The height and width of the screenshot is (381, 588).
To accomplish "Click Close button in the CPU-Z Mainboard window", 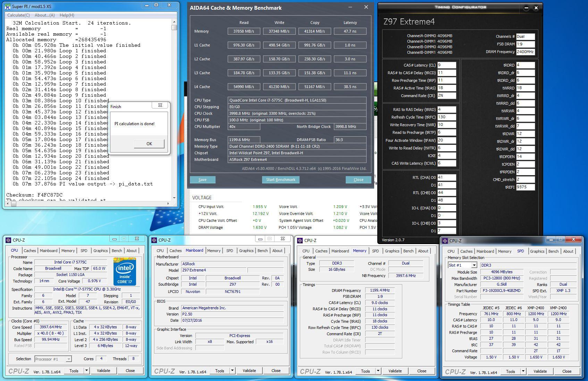I will pos(276,371).
